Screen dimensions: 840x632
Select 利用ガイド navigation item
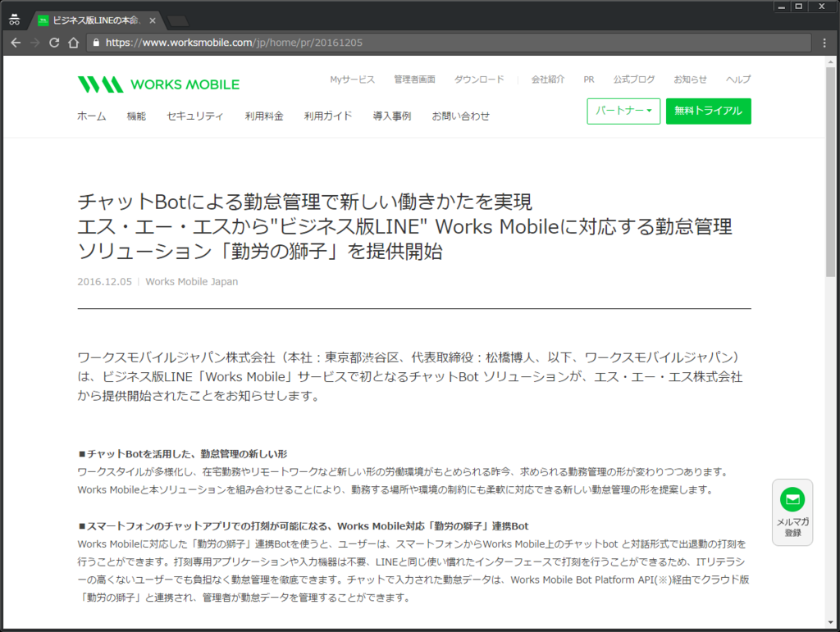click(328, 116)
